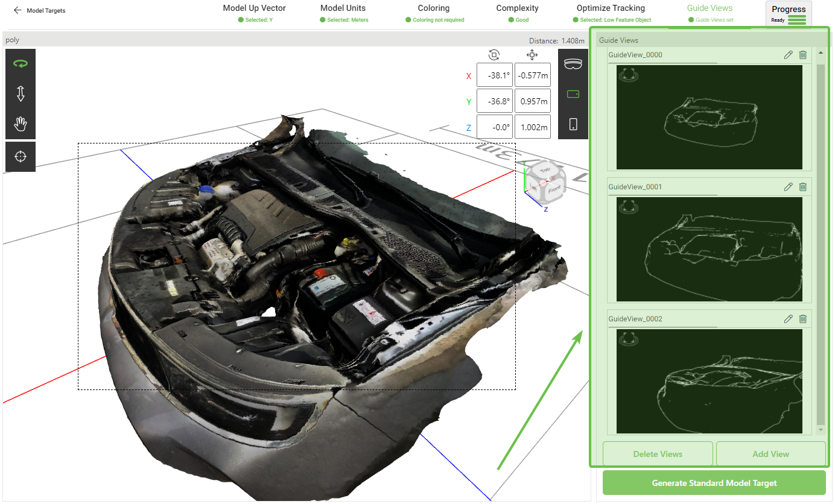This screenshot has height=504, width=835.
Task: Click the translate arrows icon above position fields
Action: [532, 54]
